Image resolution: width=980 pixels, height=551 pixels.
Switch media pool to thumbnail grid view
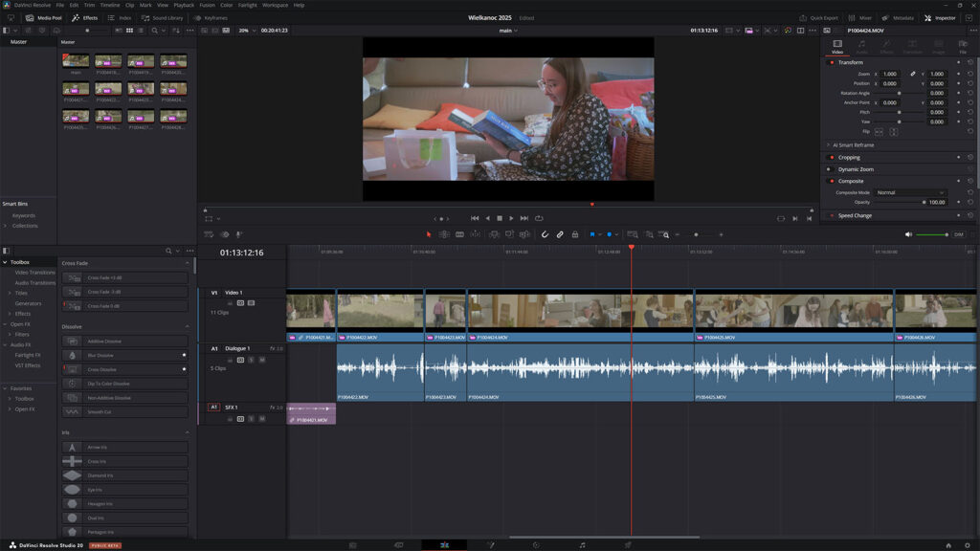(129, 30)
